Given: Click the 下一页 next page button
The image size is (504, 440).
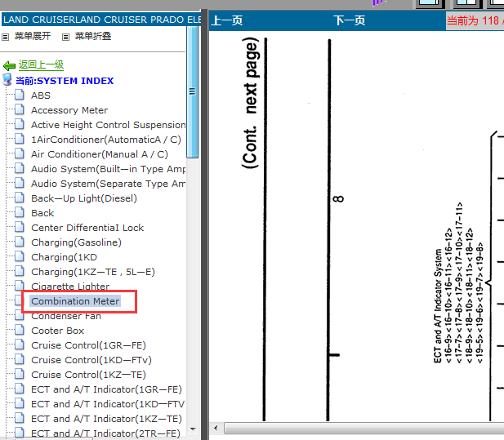Looking at the screenshot, I should [350, 21].
